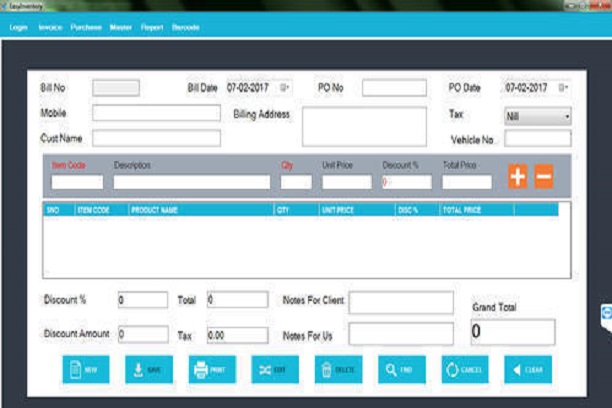Click the Print button with printer icon

coord(212,369)
